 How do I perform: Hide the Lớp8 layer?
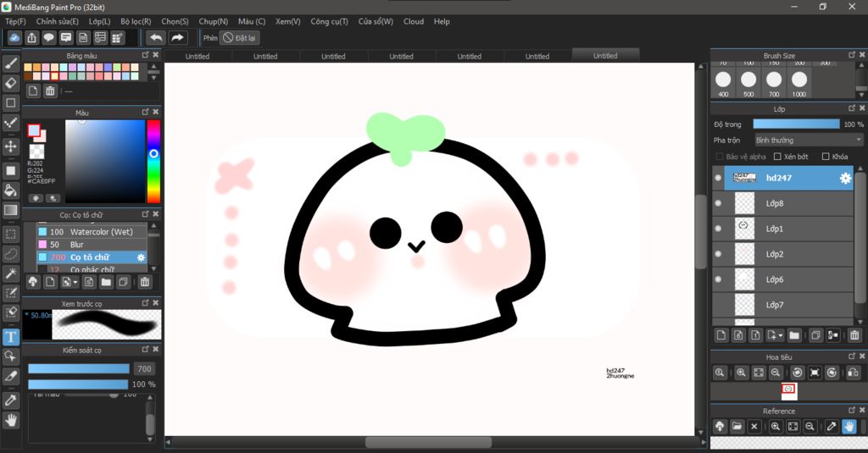718,203
